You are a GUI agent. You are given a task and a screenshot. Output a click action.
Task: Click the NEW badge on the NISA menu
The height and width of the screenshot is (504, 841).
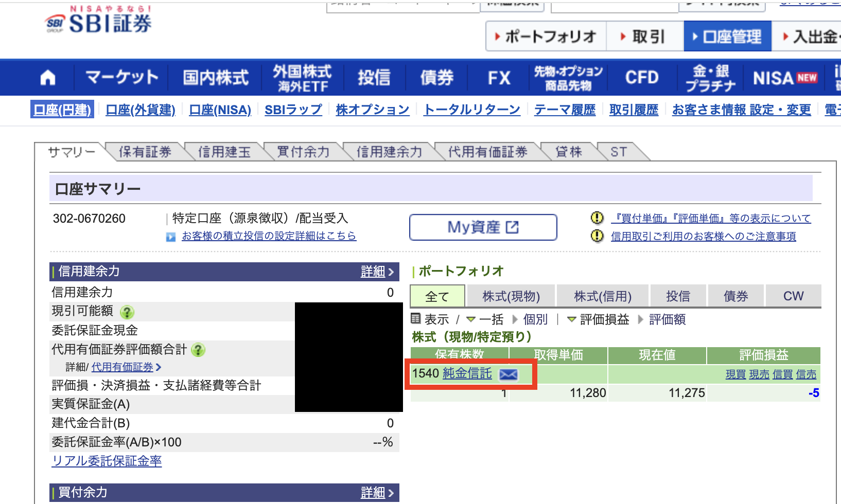[x=805, y=77]
